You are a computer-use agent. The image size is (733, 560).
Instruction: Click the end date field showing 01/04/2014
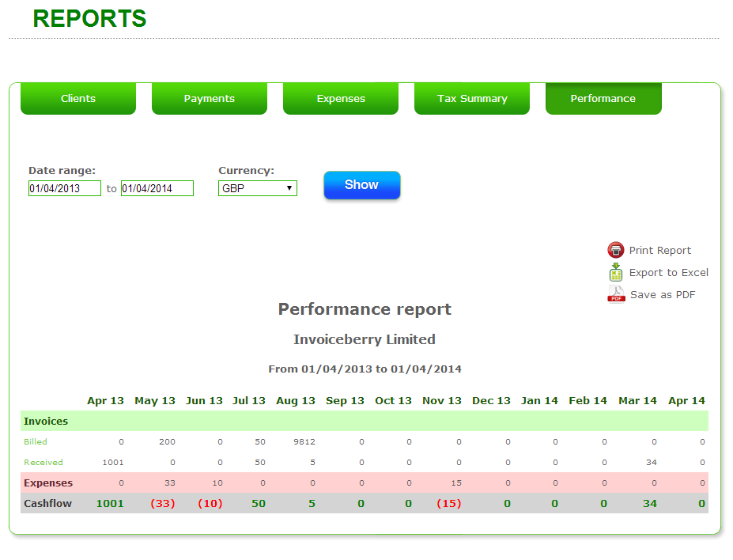157,188
